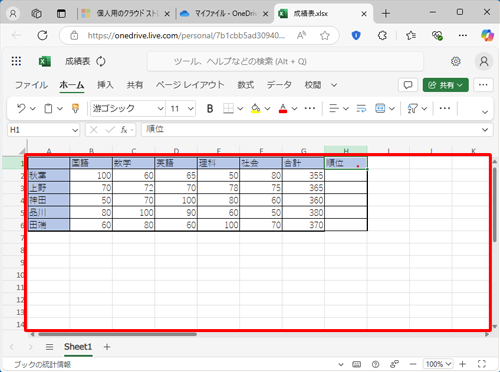Add this page to favorites star
The width and height of the screenshot is (500, 372).
pos(325,35)
